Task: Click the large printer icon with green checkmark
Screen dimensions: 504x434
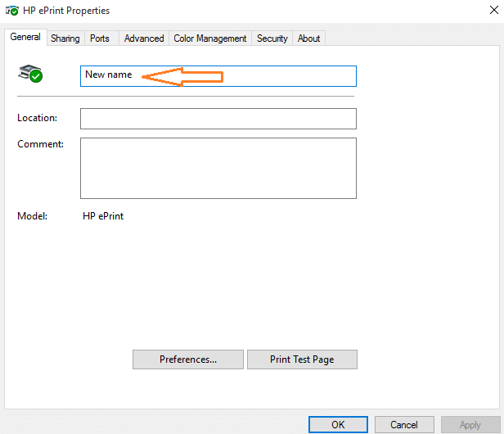Action: (30, 74)
